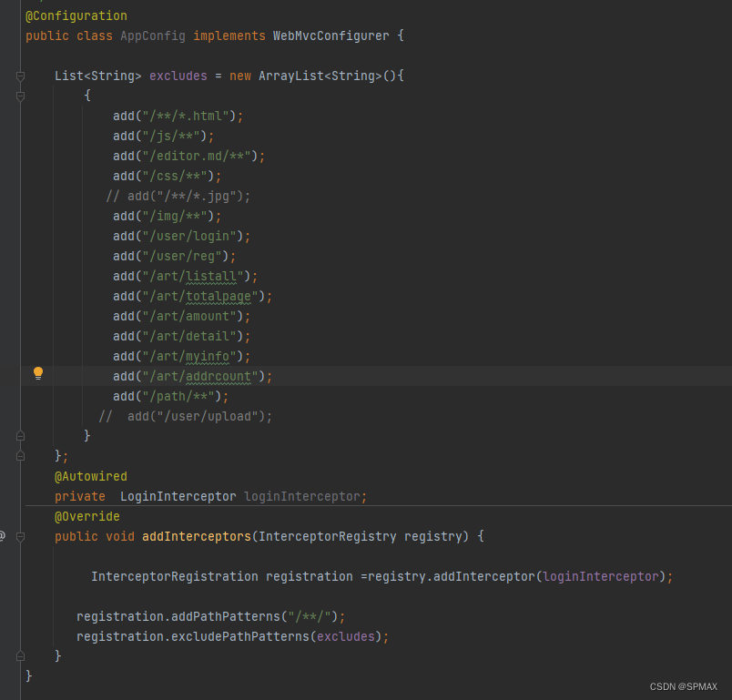
Task: Click the AppConfig class name
Action: [153, 36]
